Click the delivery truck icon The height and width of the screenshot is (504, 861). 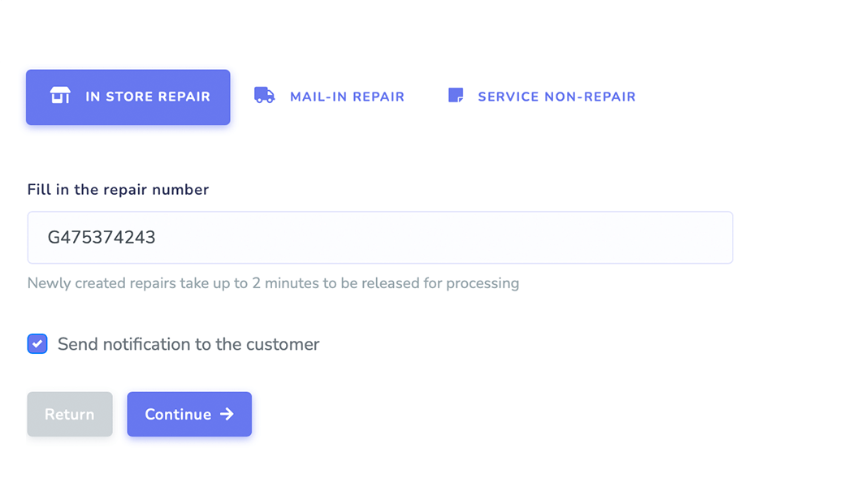[x=264, y=96]
